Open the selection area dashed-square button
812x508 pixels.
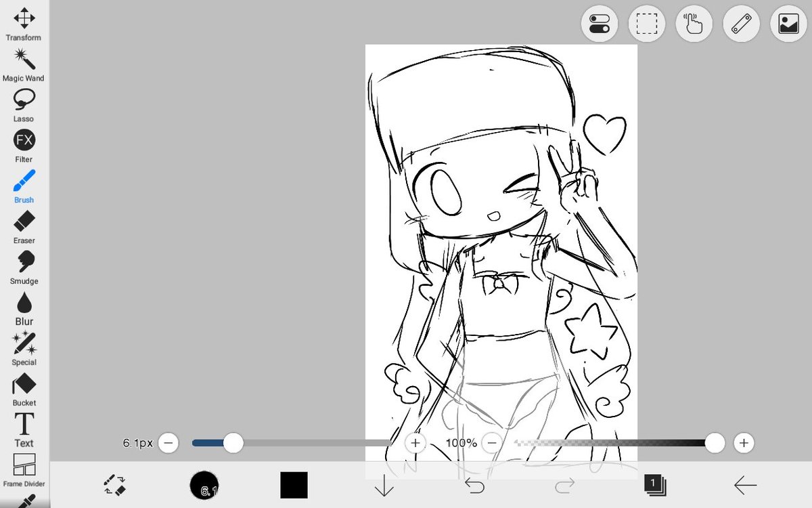[647, 24]
